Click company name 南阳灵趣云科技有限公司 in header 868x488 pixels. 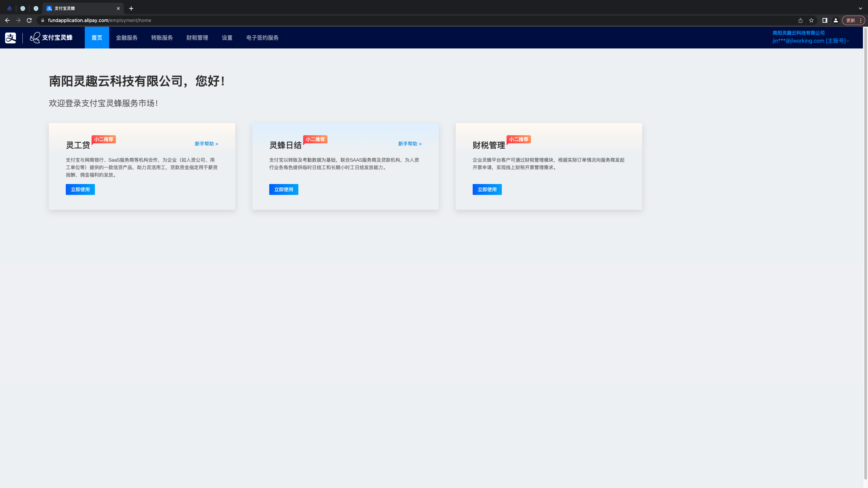click(x=798, y=33)
